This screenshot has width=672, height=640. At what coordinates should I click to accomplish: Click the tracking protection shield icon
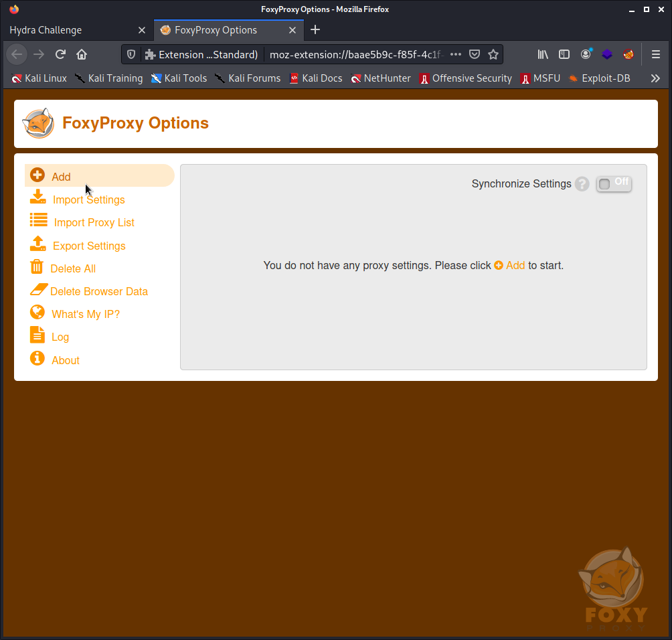coord(131,54)
